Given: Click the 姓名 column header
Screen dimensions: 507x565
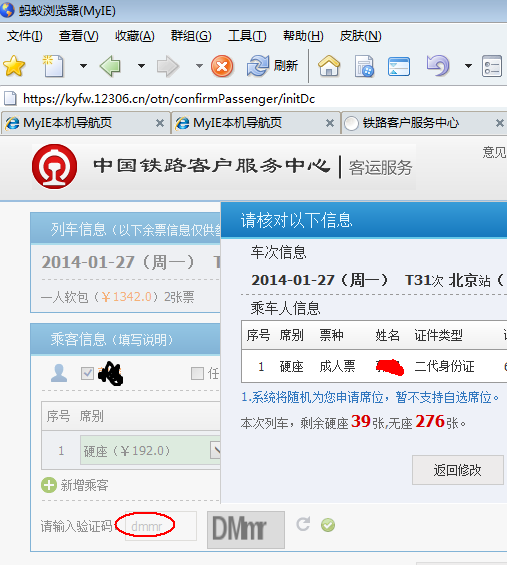Looking at the screenshot, I should point(387,335).
